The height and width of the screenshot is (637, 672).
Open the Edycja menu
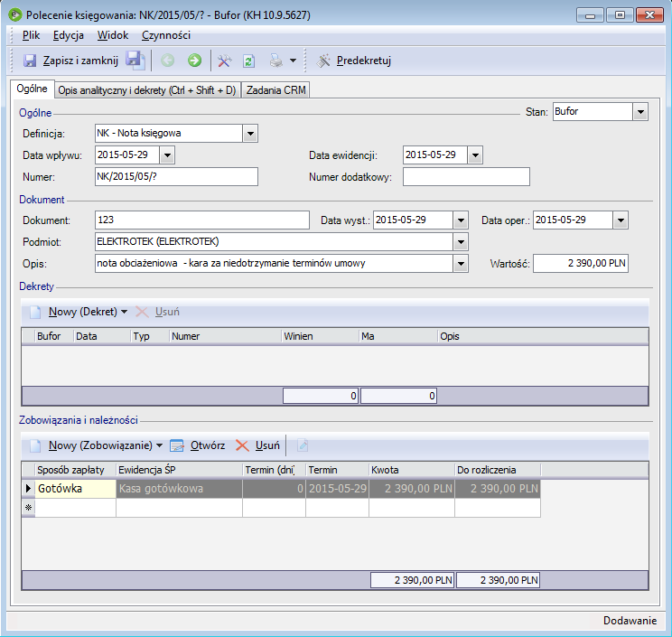click(x=68, y=35)
